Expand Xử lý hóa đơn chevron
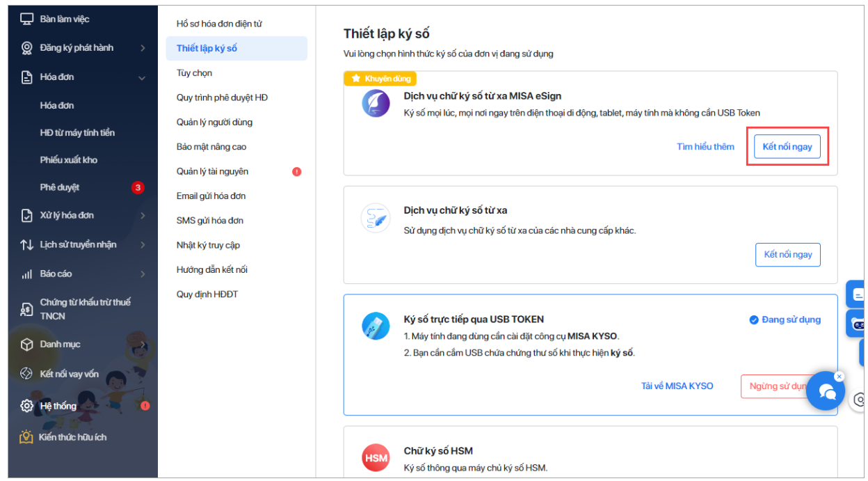 pyautogui.click(x=143, y=216)
